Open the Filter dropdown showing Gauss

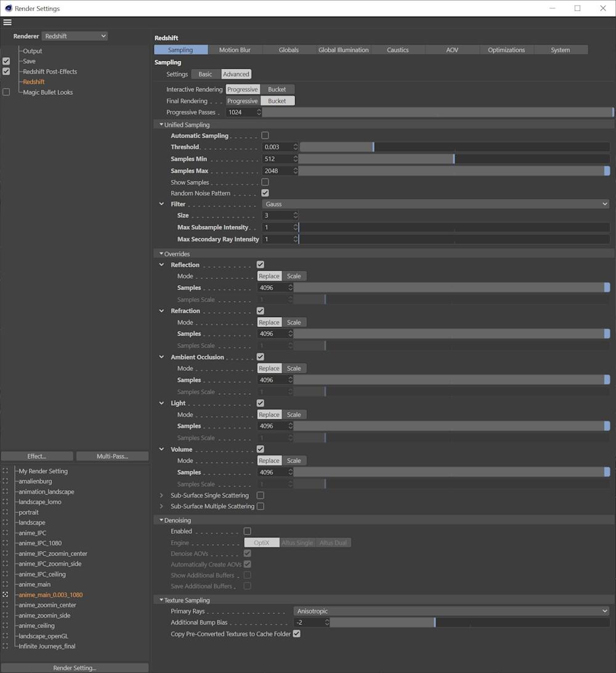(x=436, y=204)
